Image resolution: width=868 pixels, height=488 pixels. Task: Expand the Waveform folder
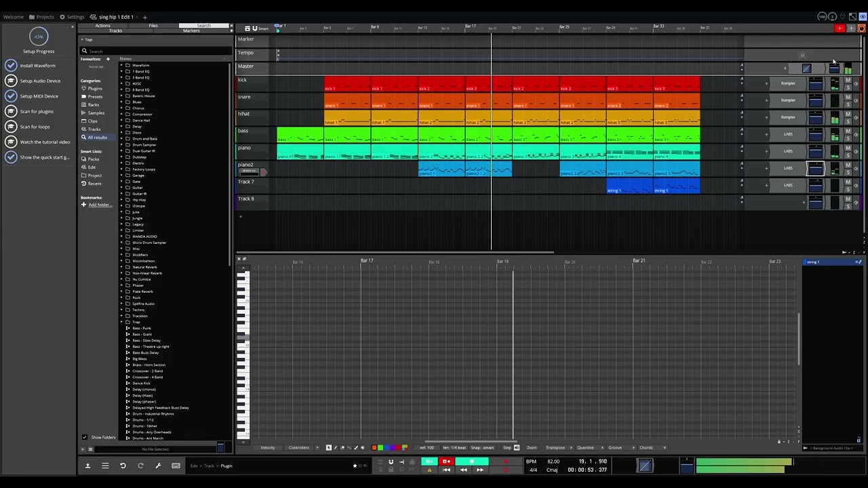click(122, 65)
